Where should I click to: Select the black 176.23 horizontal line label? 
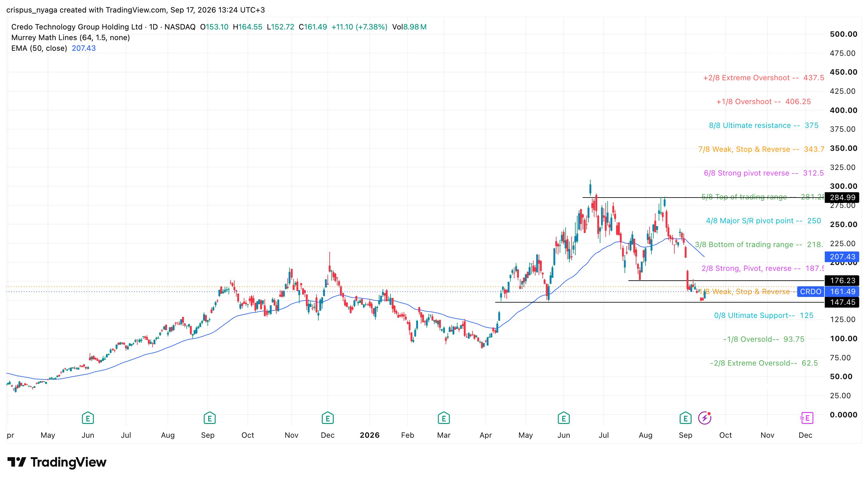click(x=842, y=280)
